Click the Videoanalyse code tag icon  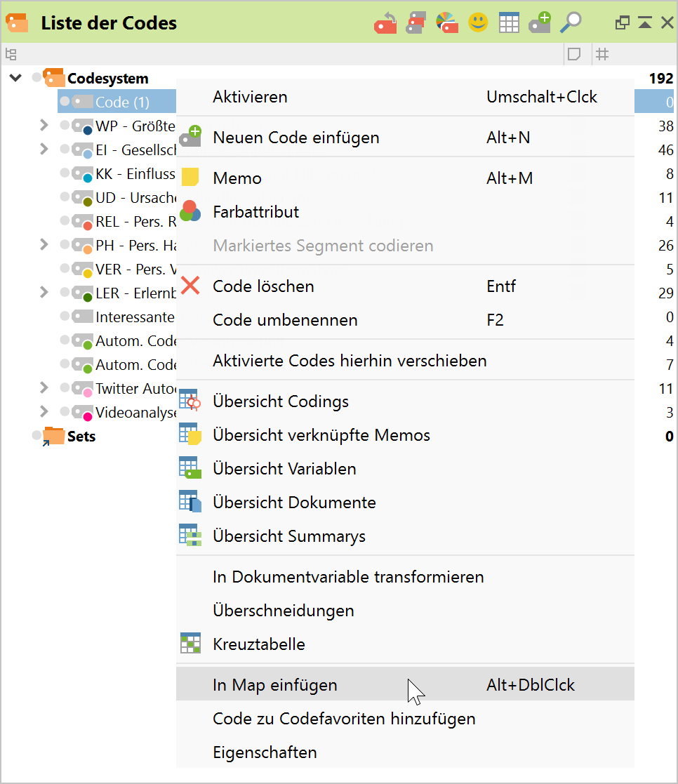point(82,413)
